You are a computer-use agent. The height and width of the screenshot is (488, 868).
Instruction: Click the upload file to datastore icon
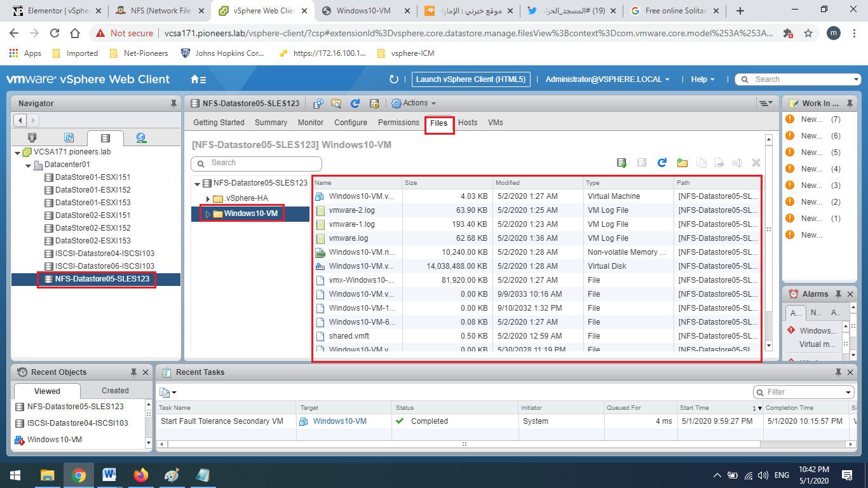(622, 163)
